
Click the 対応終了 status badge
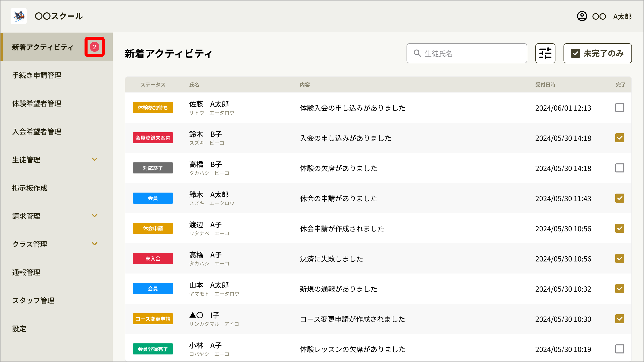pos(153,168)
